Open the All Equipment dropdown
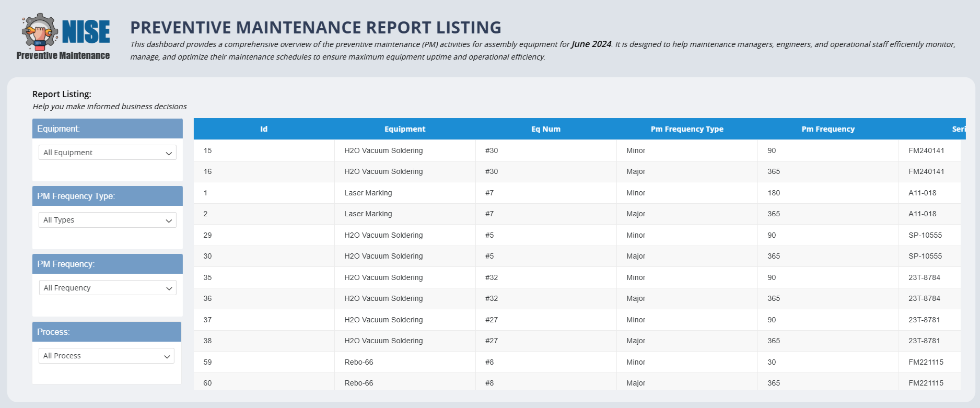This screenshot has height=408, width=980. (x=107, y=153)
